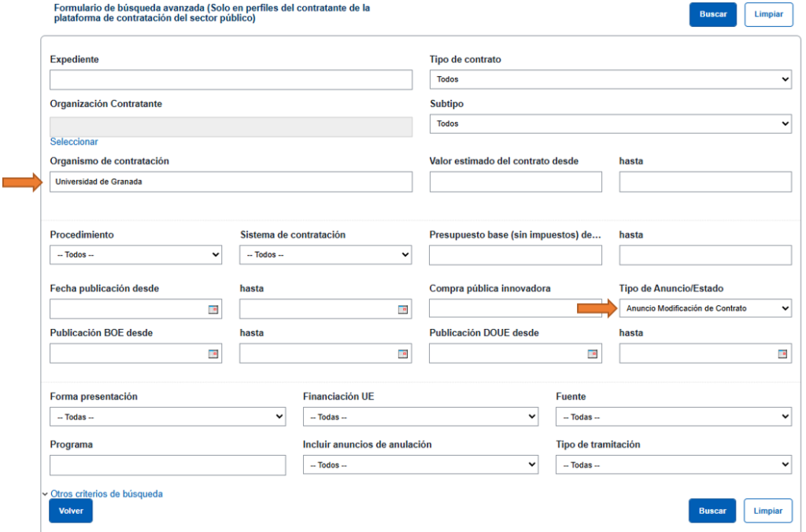Open the Sistema de contratación dropdown
Viewport: 806px width, 532px height.
pyautogui.click(x=325, y=255)
